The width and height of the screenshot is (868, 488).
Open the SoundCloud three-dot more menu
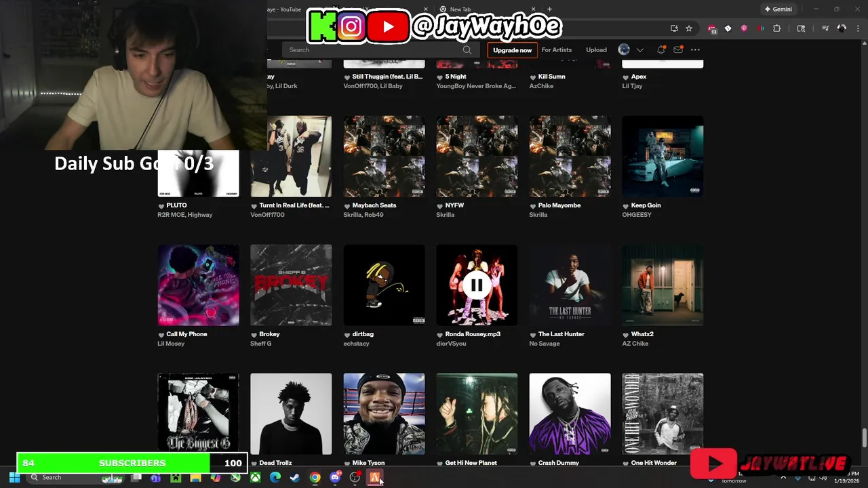coord(695,49)
